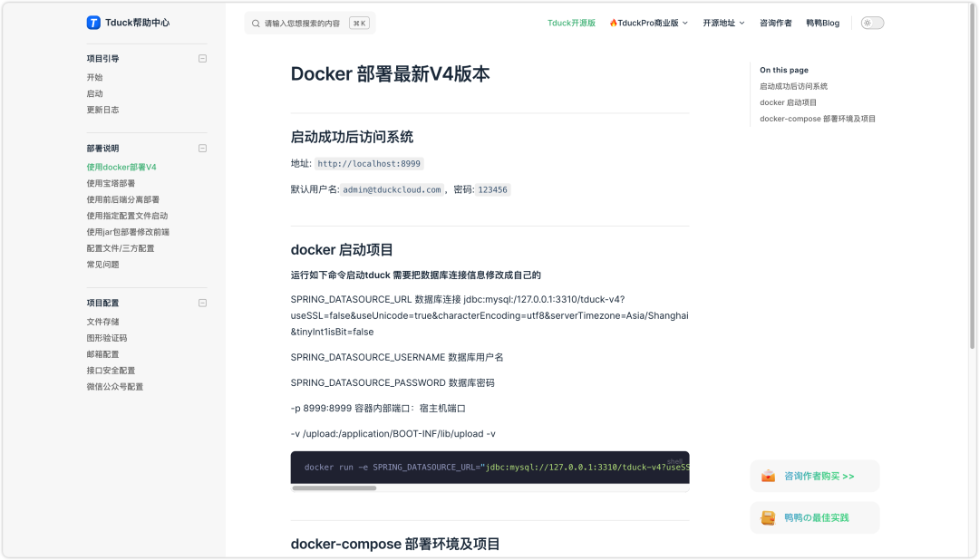Click the docker 启动项目 section heading
The width and height of the screenshot is (979, 560).
pos(342,250)
